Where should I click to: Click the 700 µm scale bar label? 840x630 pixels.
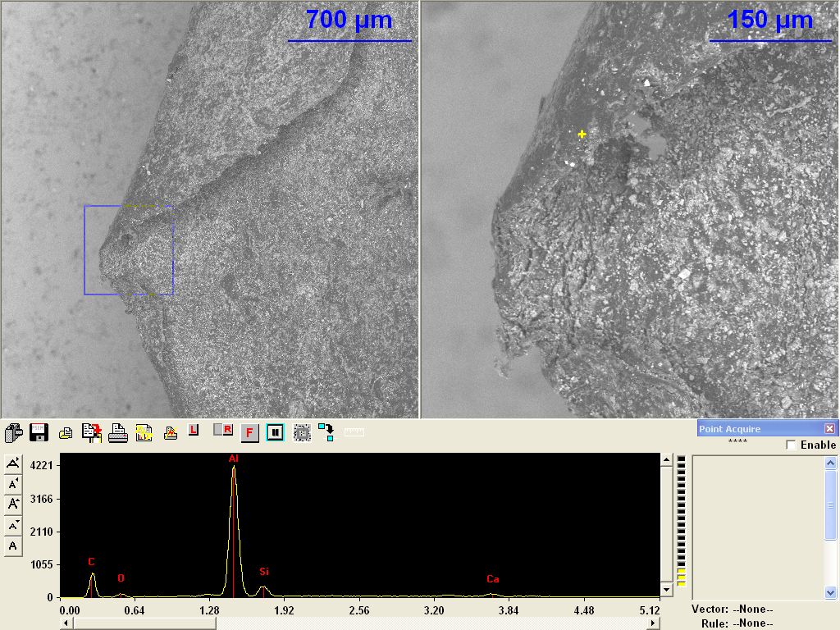[x=349, y=20]
